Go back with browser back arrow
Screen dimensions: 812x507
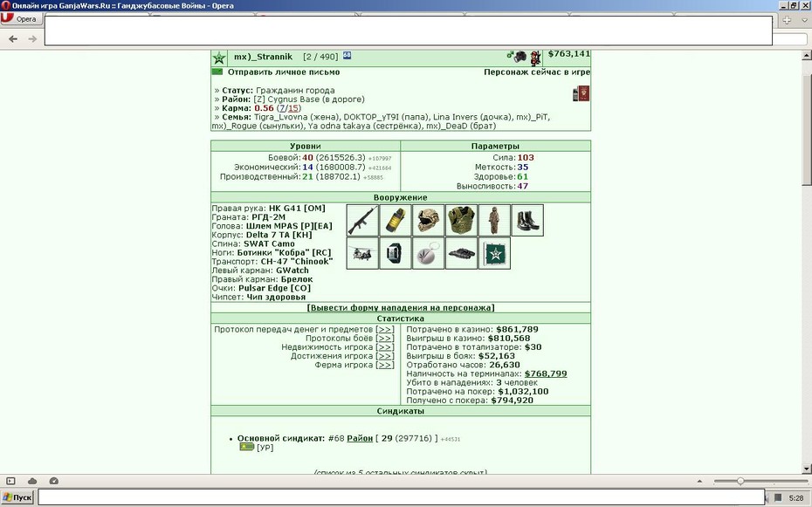click(x=13, y=38)
